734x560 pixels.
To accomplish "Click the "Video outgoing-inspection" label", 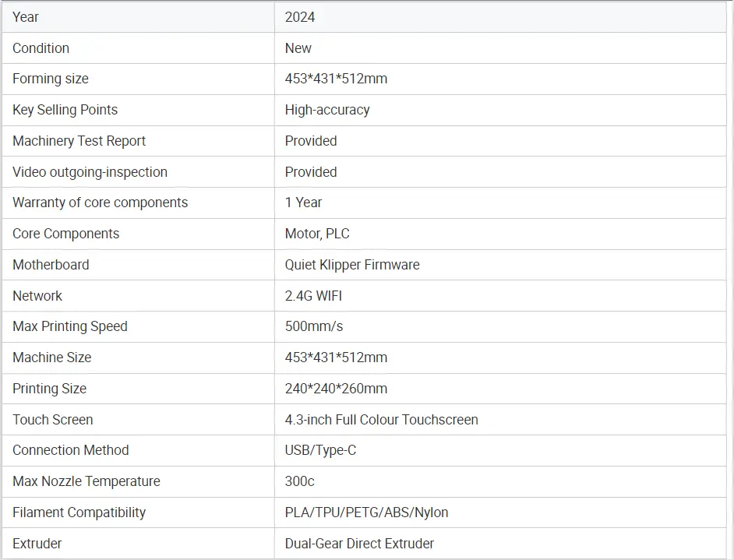I will (x=90, y=172).
